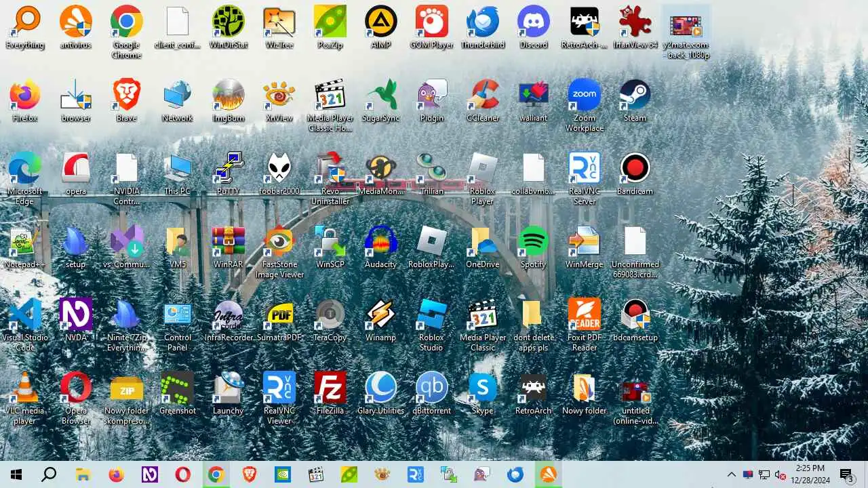Image resolution: width=868 pixels, height=488 pixels.
Task: Select the WinSCP desktop icon
Action: click(330, 247)
